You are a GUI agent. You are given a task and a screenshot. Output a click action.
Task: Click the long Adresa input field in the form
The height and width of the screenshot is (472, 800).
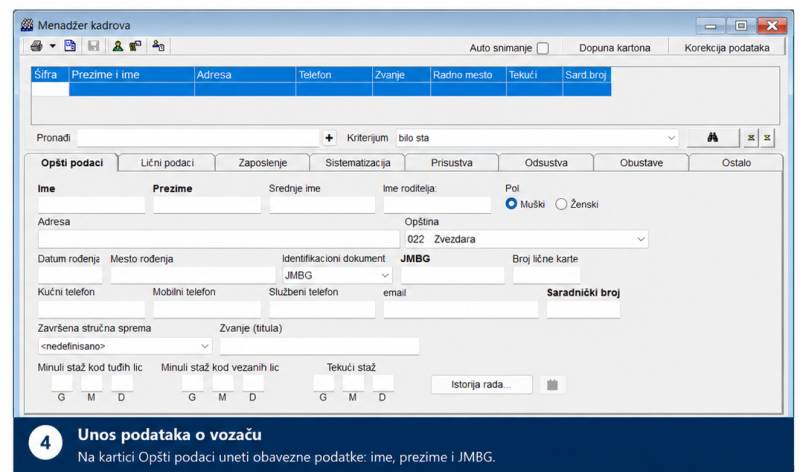(219, 239)
